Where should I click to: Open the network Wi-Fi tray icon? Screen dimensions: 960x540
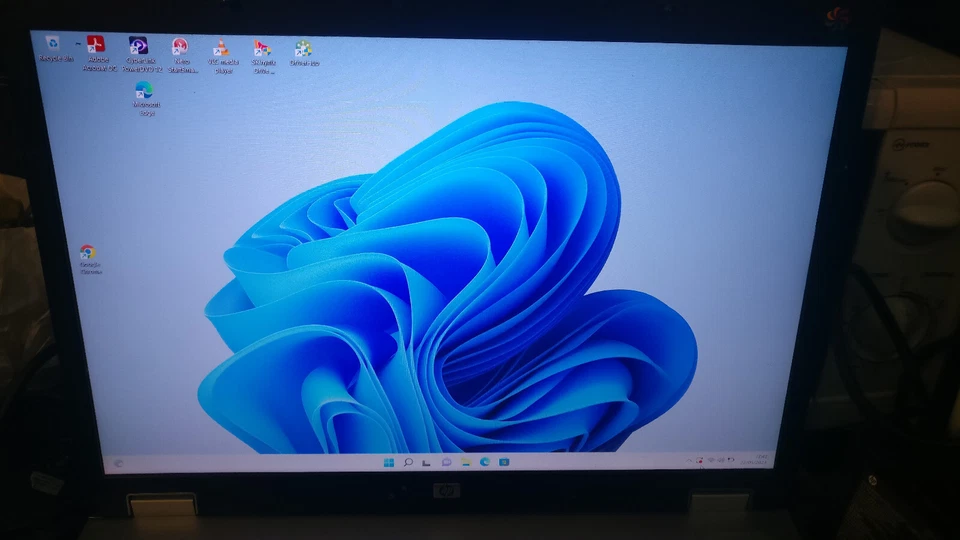click(x=711, y=460)
